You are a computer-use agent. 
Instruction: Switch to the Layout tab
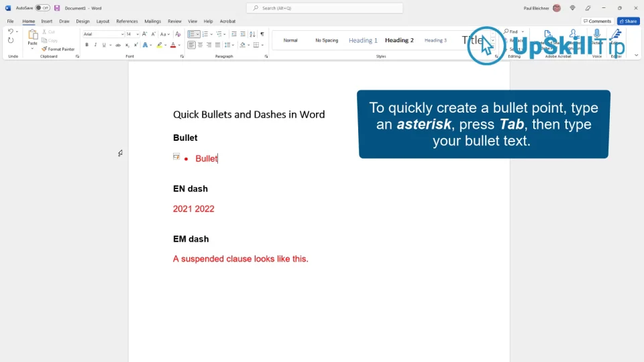103,21
